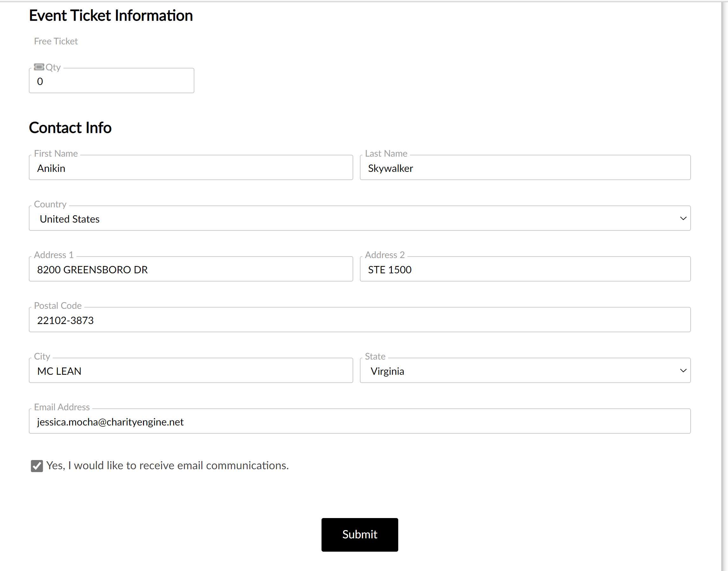The image size is (728, 571).
Task: Click the Last Name field containing Skywalker
Action: (x=525, y=167)
